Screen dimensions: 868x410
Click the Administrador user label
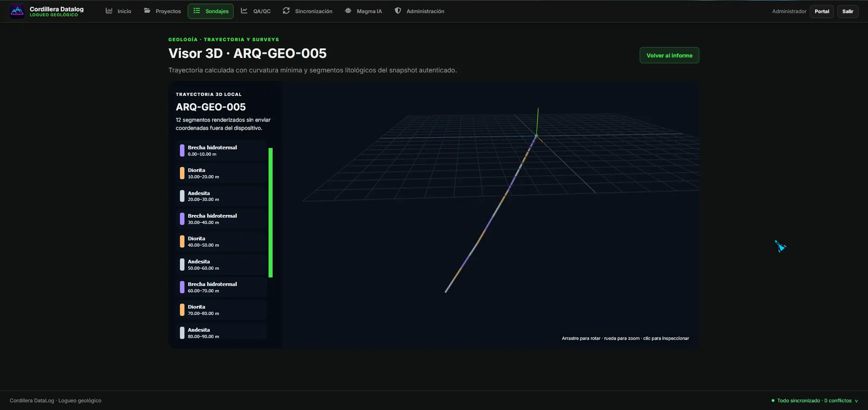[789, 11]
